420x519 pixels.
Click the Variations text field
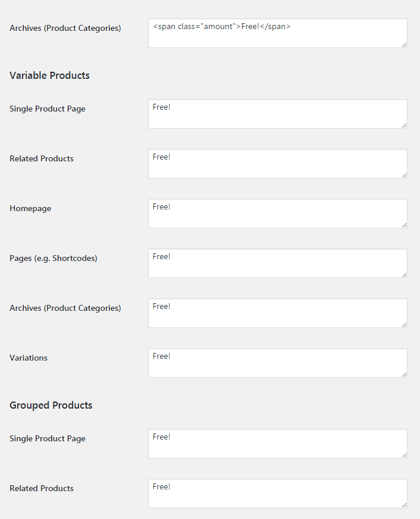[x=278, y=363]
